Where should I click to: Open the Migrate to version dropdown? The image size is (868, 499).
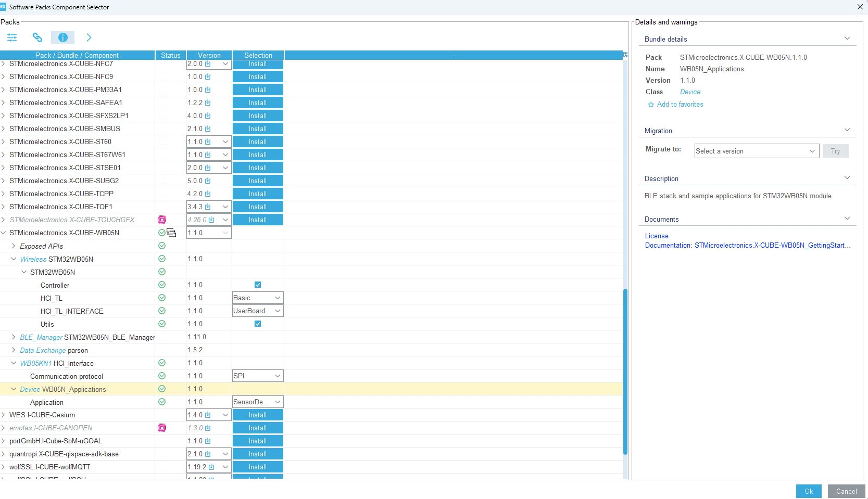tap(757, 151)
